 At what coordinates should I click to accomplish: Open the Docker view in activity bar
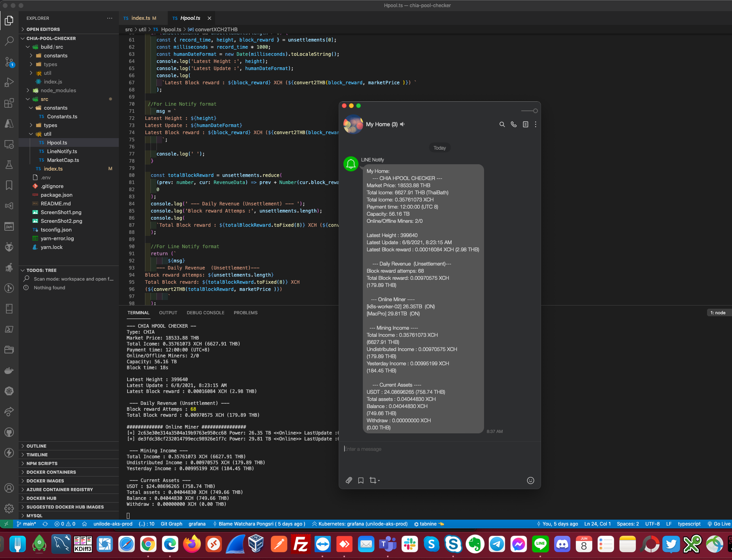pos(9,370)
